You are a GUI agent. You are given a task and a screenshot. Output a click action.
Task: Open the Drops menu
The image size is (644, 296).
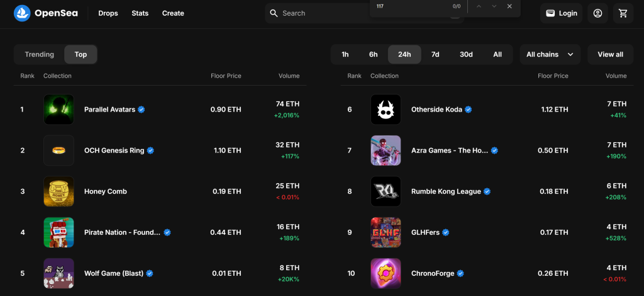click(108, 13)
